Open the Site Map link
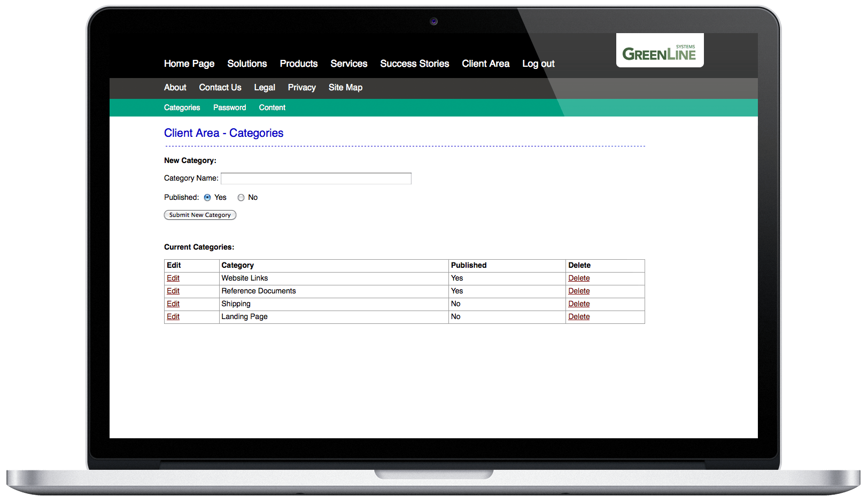 (345, 88)
